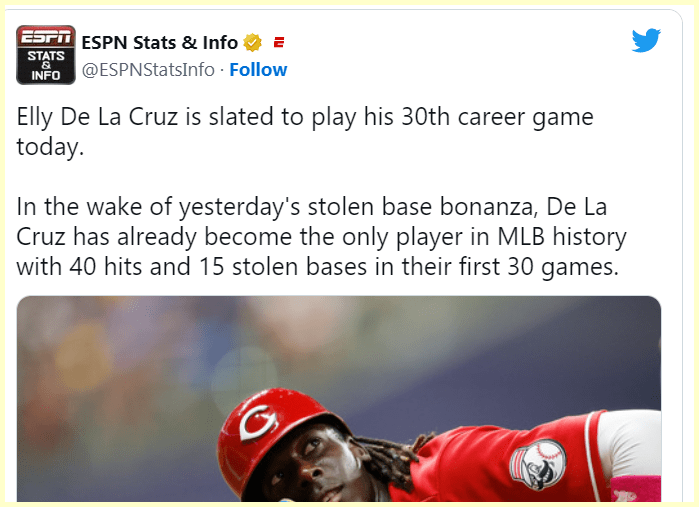Visit the @ESPNStatsInfo handle link

148,70
